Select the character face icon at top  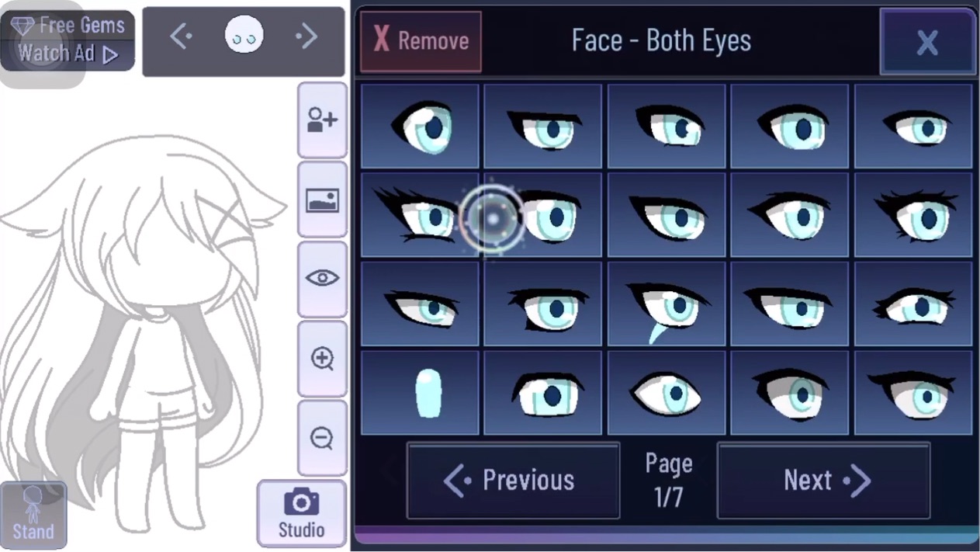coord(244,36)
